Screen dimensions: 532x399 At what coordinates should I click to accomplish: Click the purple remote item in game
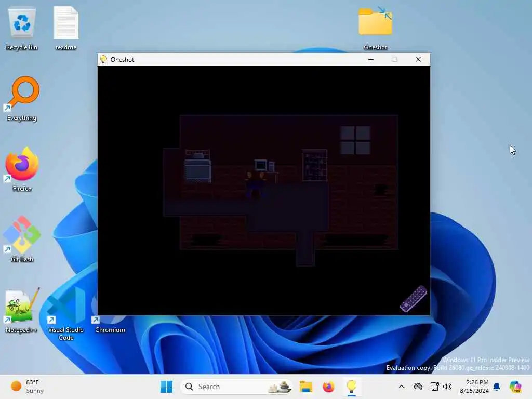pos(413,299)
